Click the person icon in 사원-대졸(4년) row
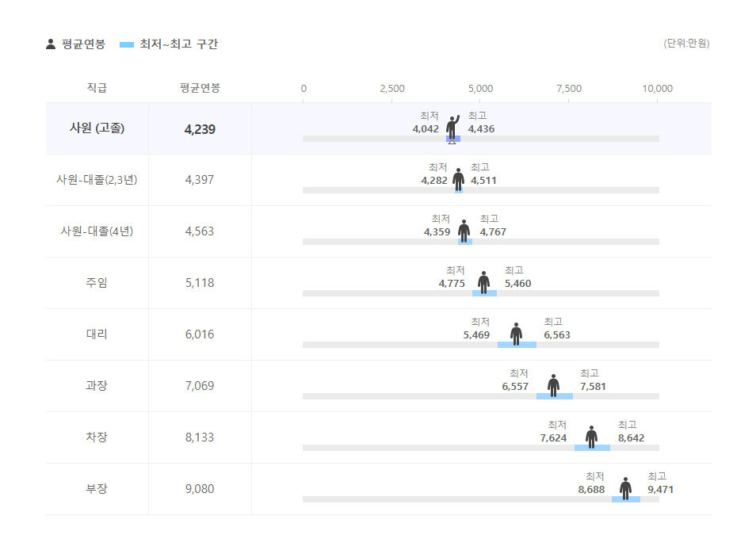This screenshot has height=554, width=756. (464, 230)
